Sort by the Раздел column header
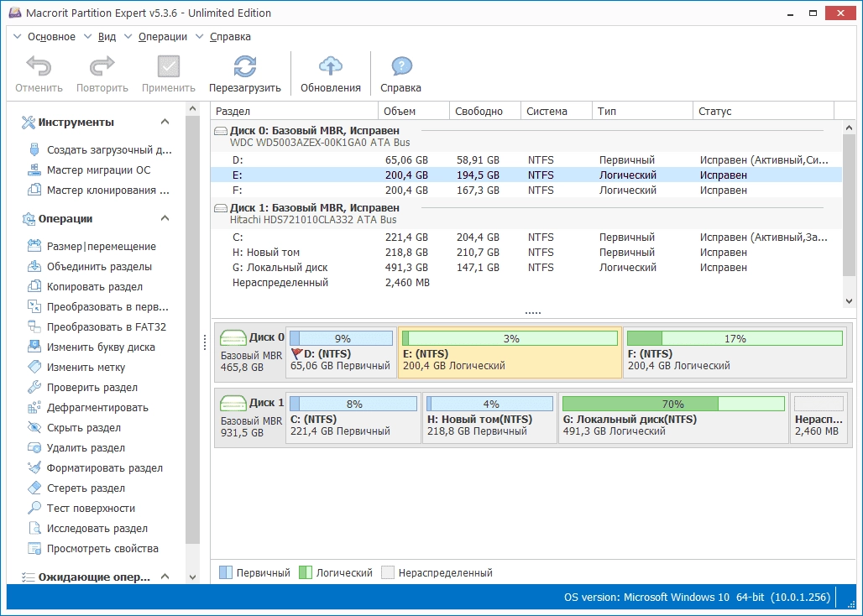The width and height of the screenshot is (863, 616). pyautogui.click(x=295, y=111)
